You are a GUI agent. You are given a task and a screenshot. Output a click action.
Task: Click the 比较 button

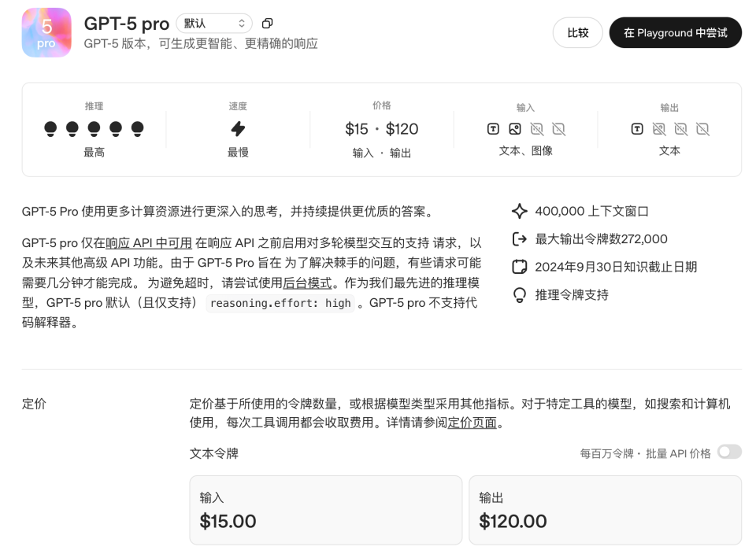pyautogui.click(x=577, y=32)
